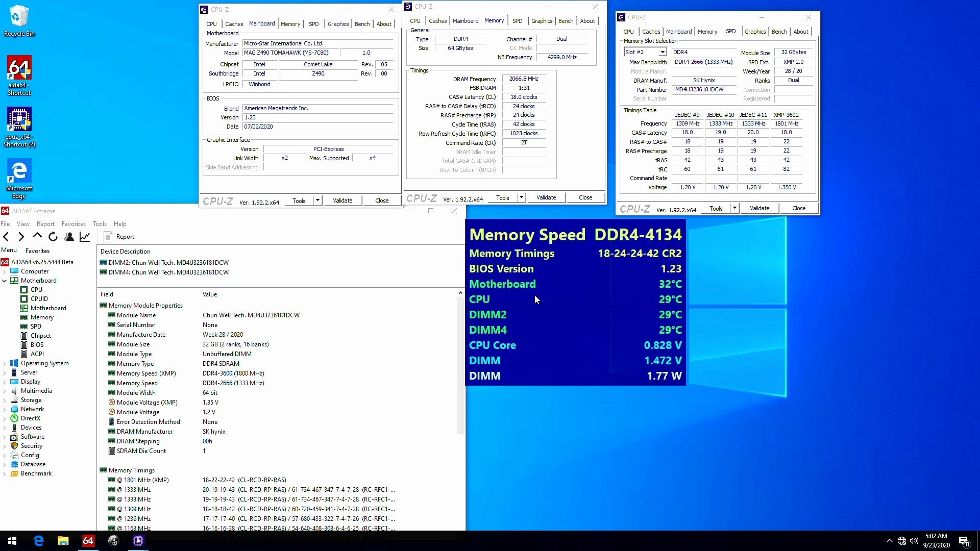Open AIDA64 Report menu
The height and width of the screenshot is (551, 980).
45,224
